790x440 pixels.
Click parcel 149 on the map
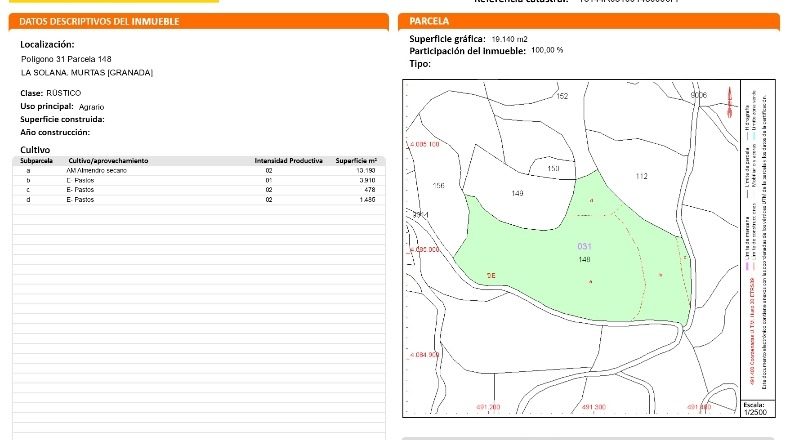(517, 193)
